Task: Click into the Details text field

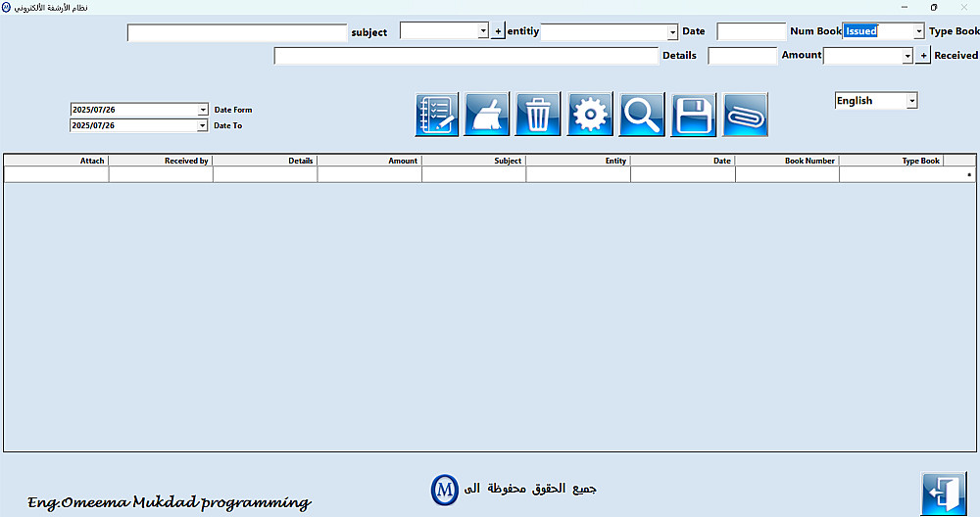Action: point(466,56)
